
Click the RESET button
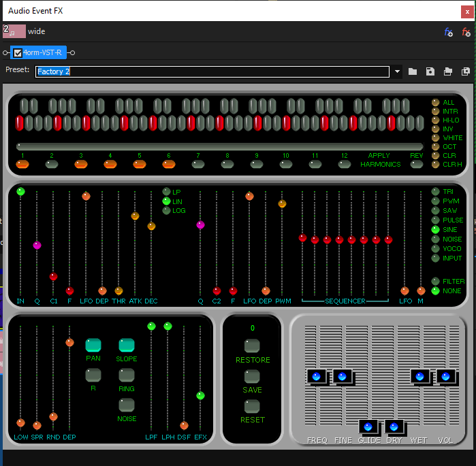(252, 406)
